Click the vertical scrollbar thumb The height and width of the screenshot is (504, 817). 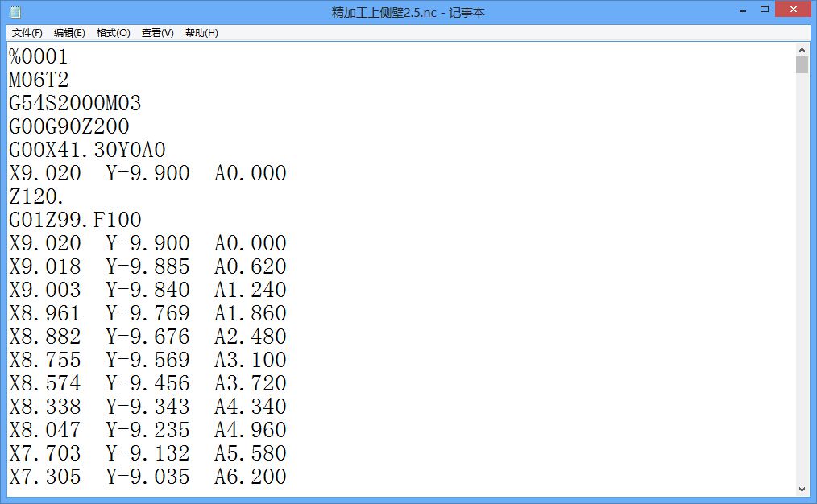[x=802, y=65]
